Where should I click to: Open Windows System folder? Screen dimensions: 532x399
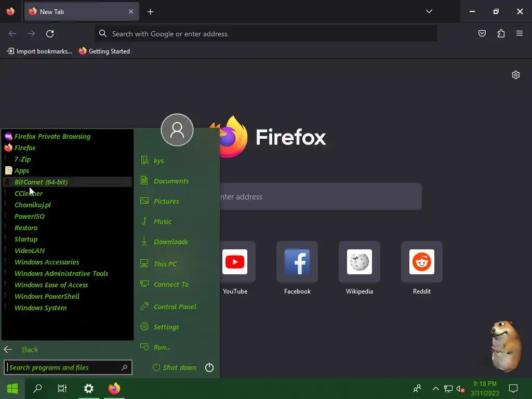point(68,308)
